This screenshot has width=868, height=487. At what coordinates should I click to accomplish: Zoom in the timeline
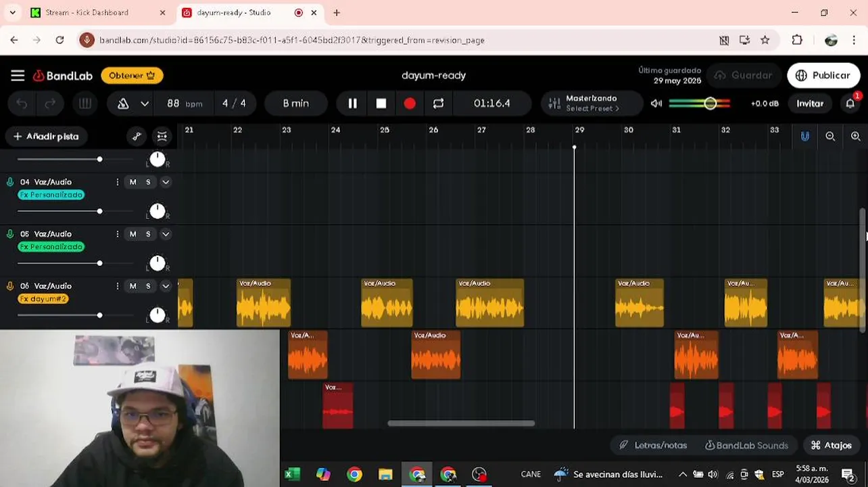855,136
